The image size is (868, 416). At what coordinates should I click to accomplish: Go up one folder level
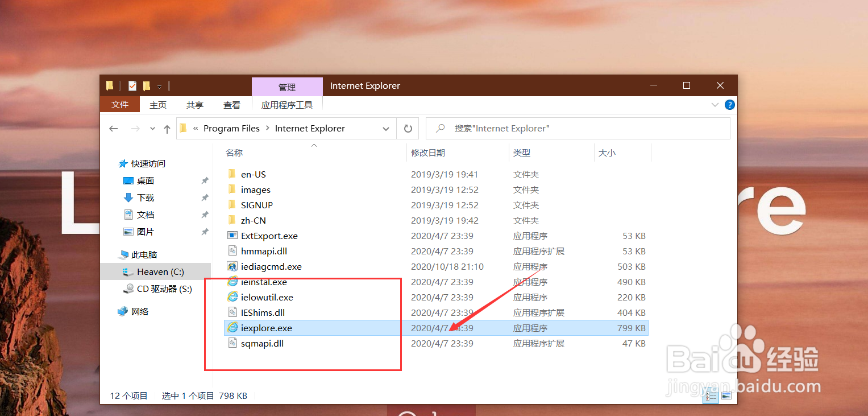coord(167,129)
